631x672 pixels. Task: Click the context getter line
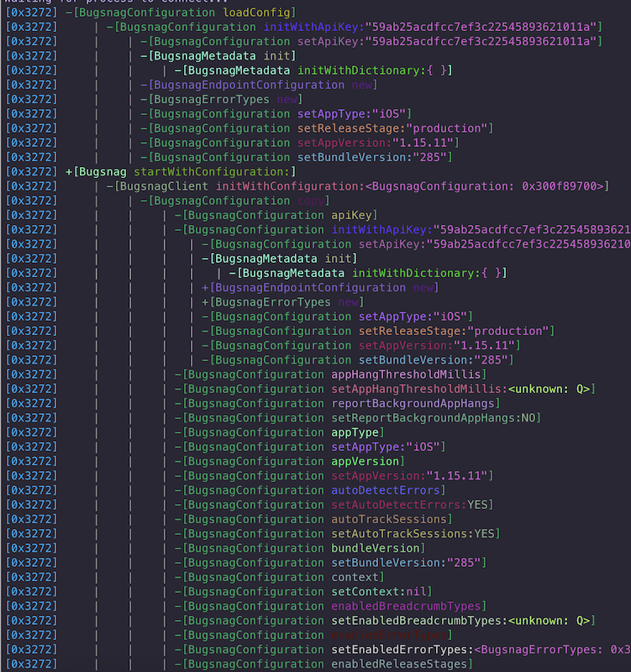pos(279,577)
